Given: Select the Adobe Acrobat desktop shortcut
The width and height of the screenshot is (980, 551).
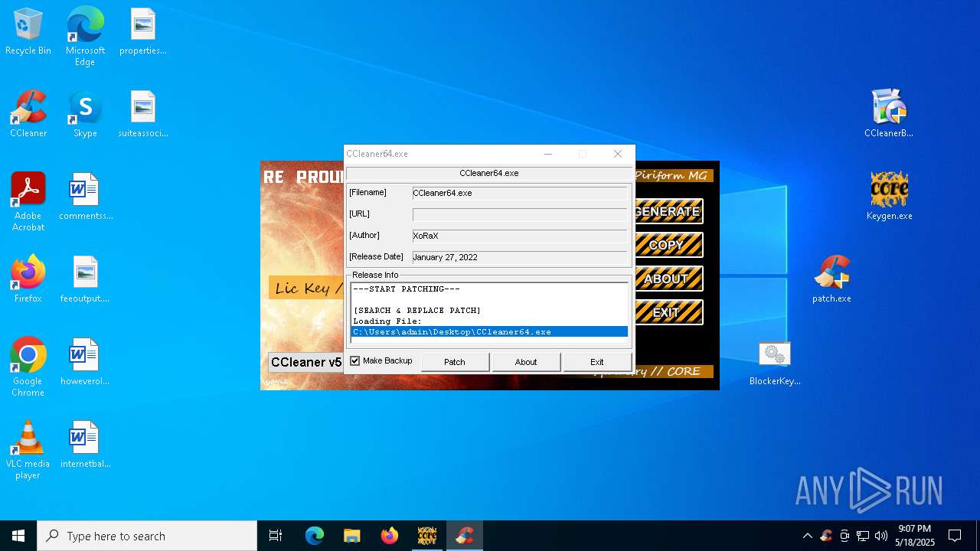Looking at the screenshot, I should tap(28, 202).
